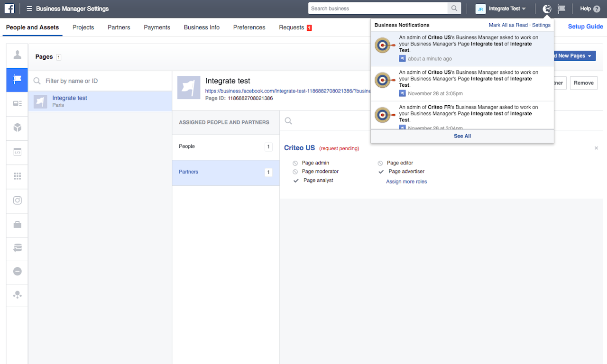607x364 pixels.
Task: Open the Integrate test page URL link
Action: pos(288,91)
